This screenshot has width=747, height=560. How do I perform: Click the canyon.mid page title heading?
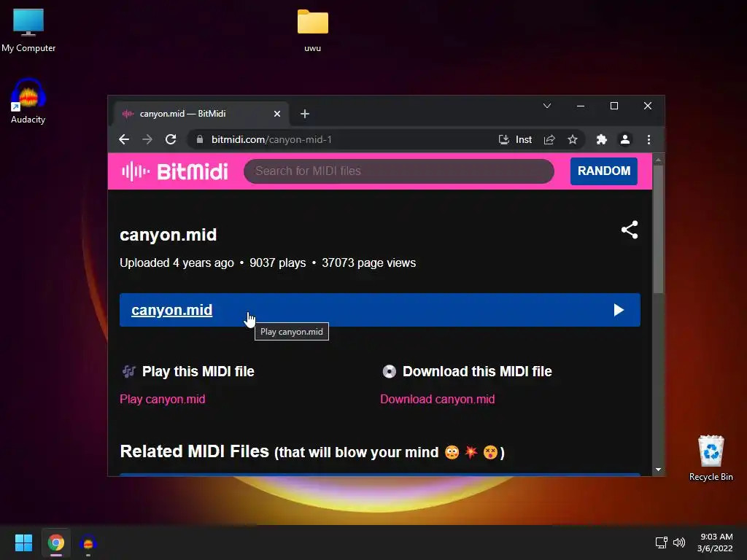pyautogui.click(x=169, y=235)
